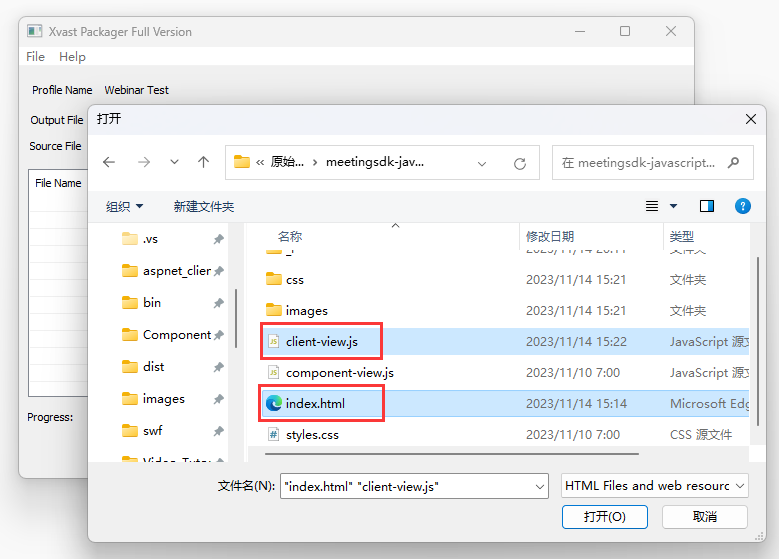Open the file type filter dropdown
The image size is (779, 559).
pos(654,486)
